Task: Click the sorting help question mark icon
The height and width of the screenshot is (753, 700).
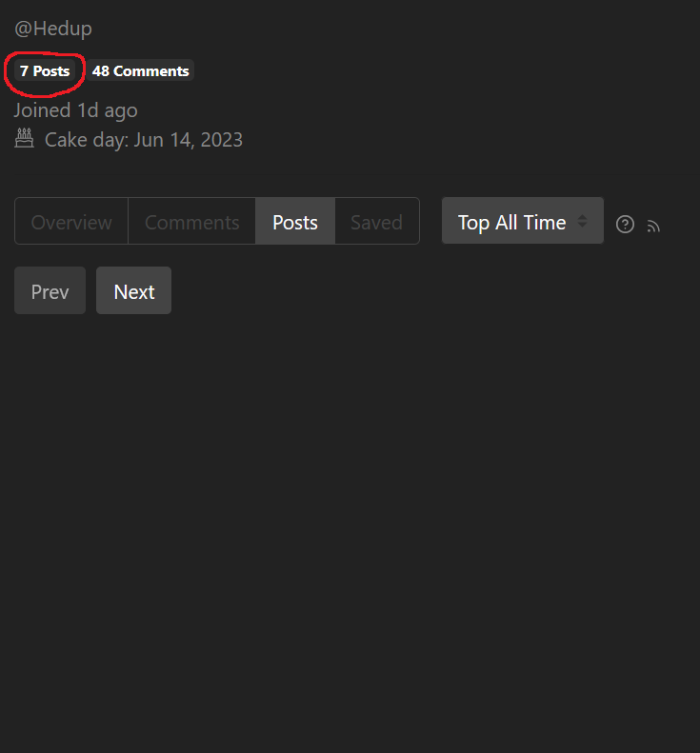Action: 625,225
